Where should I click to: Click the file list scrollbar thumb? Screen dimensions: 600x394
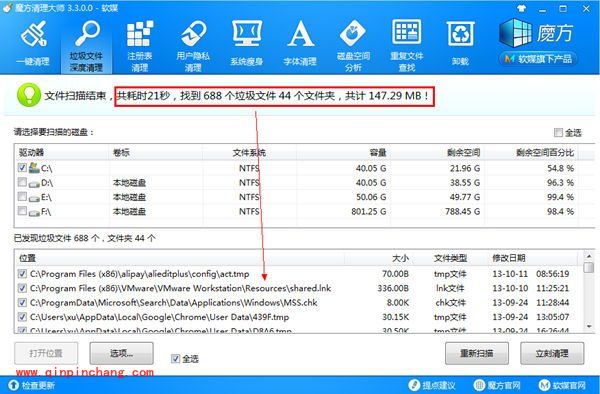tap(589, 267)
